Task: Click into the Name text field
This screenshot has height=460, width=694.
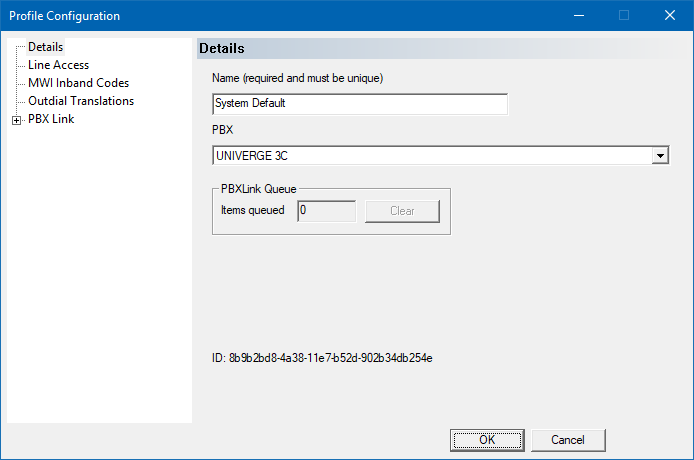Action: 360,104
